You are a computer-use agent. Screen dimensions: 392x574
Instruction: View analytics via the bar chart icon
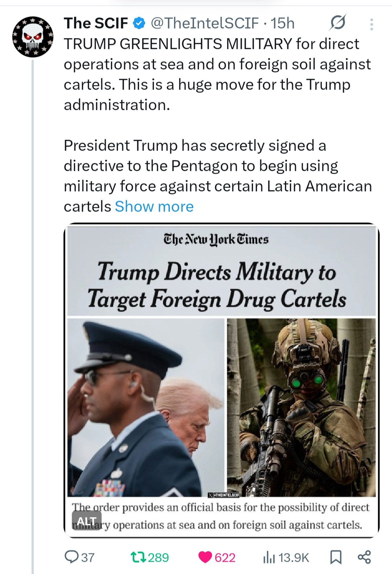point(269,557)
